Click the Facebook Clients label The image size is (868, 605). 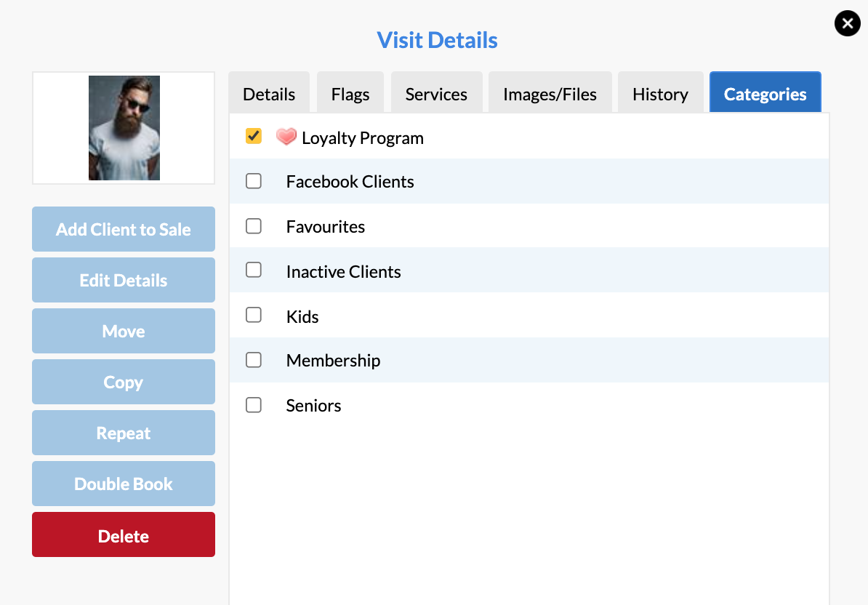coord(350,182)
